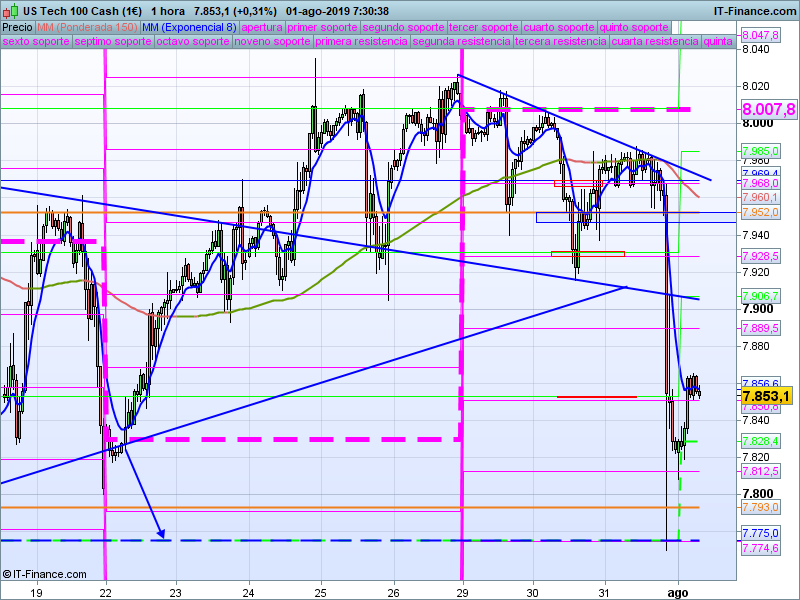Screen dimensions: 800x600
Task: Click the apertura indicator label
Action: [262, 28]
